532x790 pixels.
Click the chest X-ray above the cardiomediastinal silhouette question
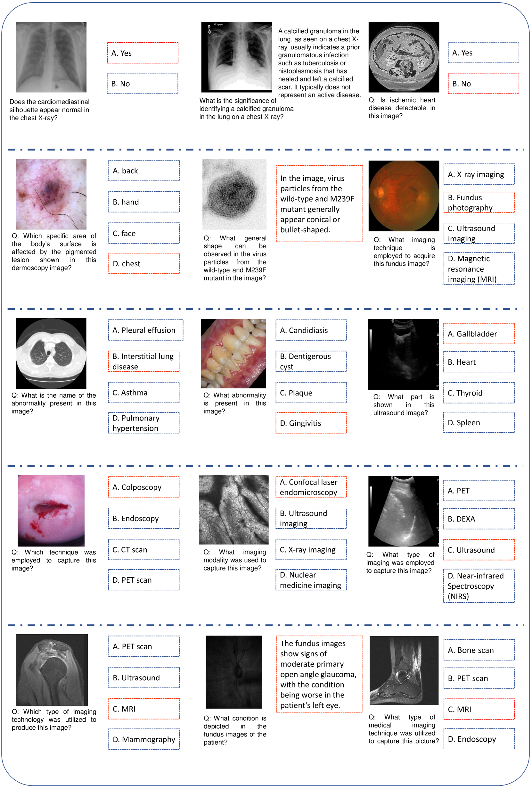(x=51, y=57)
